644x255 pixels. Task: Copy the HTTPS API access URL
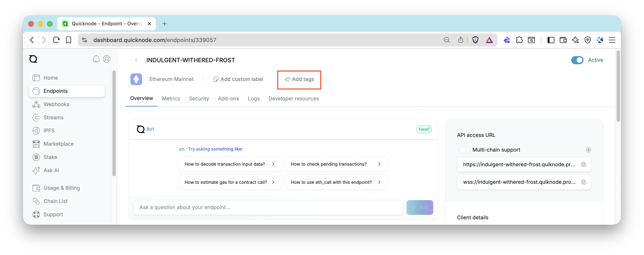click(584, 164)
